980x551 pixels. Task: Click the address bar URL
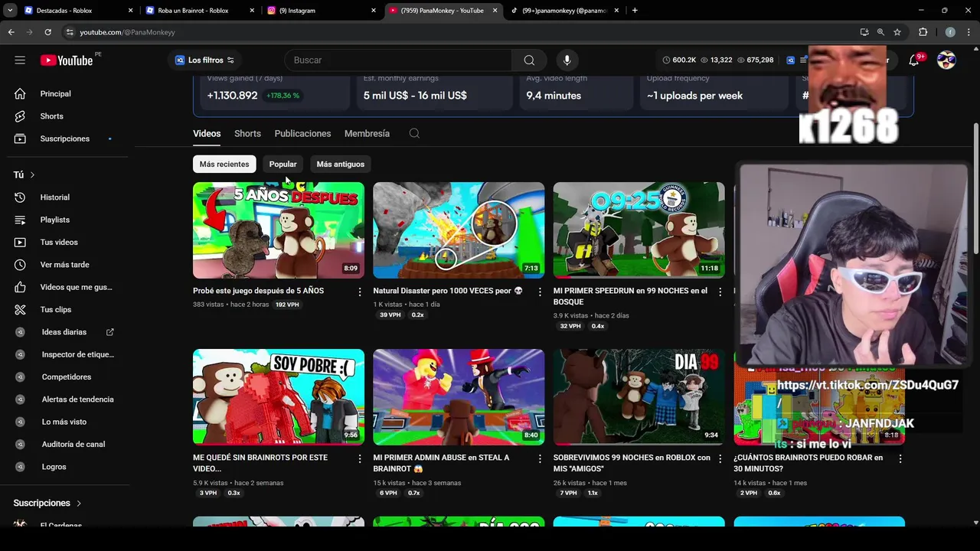click(127, 32)
